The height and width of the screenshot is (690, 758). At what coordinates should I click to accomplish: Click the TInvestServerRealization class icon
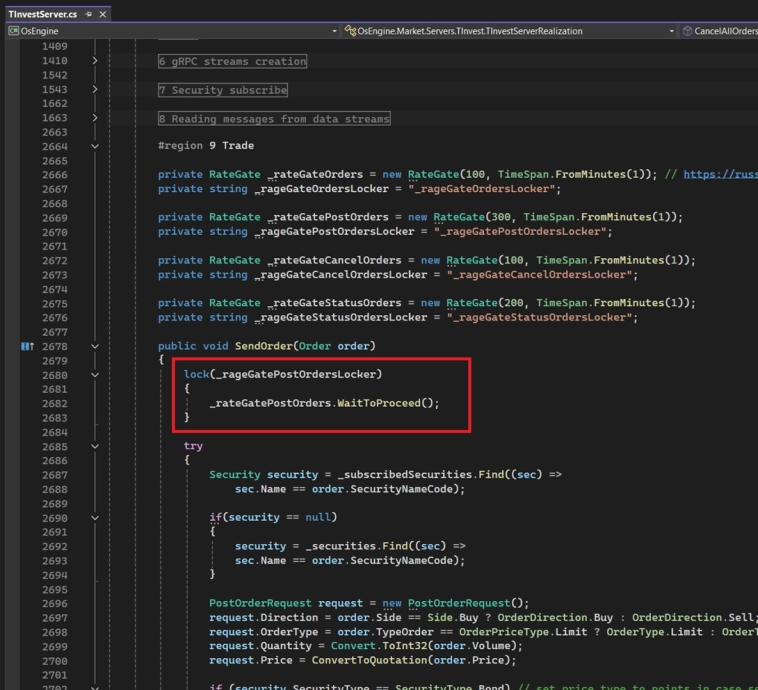[x=351, y=31]
